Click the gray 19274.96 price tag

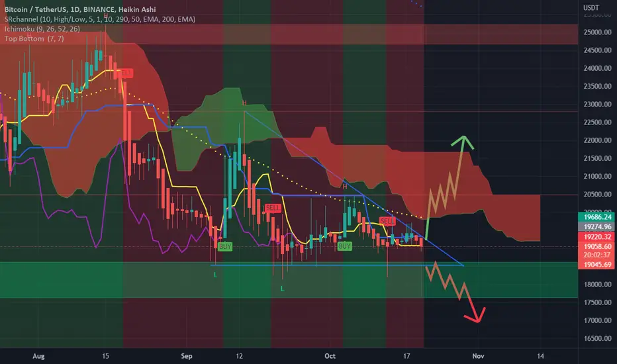[x=597, y=226]
